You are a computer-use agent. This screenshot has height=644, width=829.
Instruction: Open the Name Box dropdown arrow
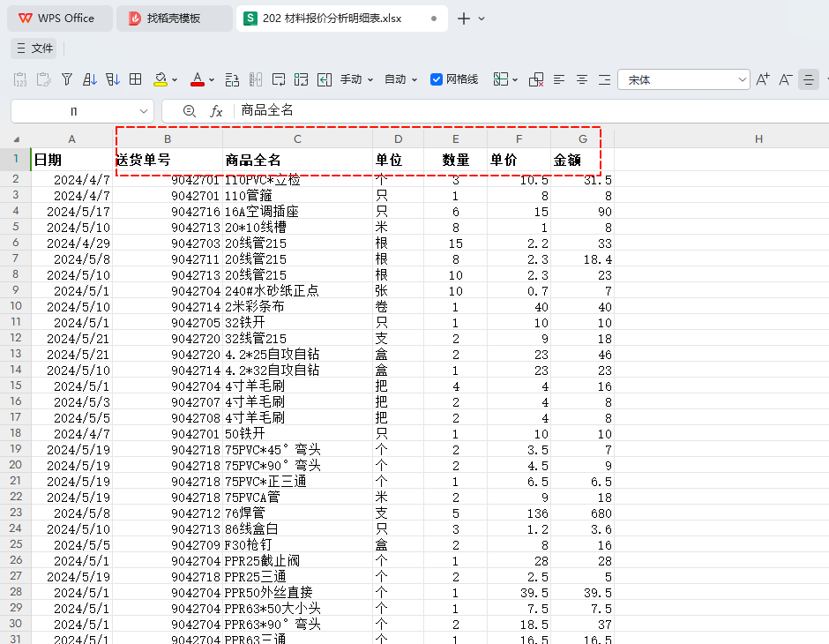(x=143, y=111)
